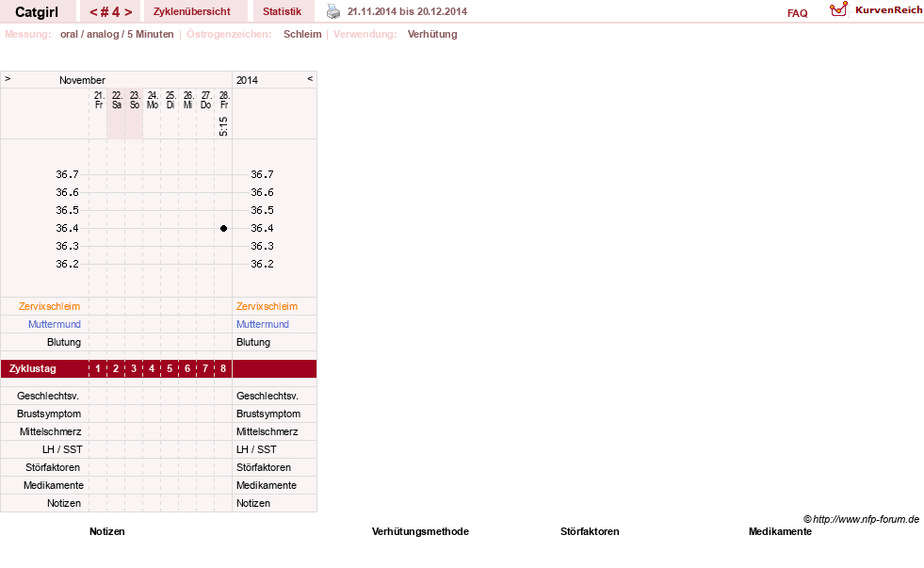Select the 28. Fr date column header

pyautogui.click(x=223, y=100)
